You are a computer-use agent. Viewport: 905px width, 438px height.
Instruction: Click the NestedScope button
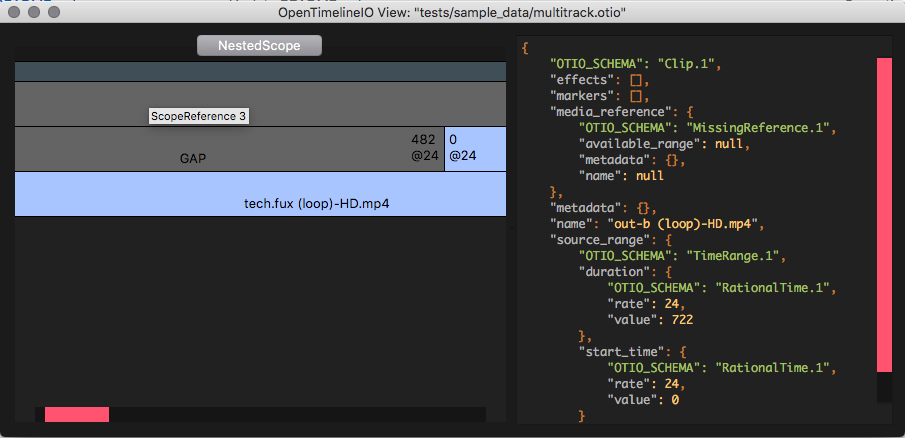point(259,46)
